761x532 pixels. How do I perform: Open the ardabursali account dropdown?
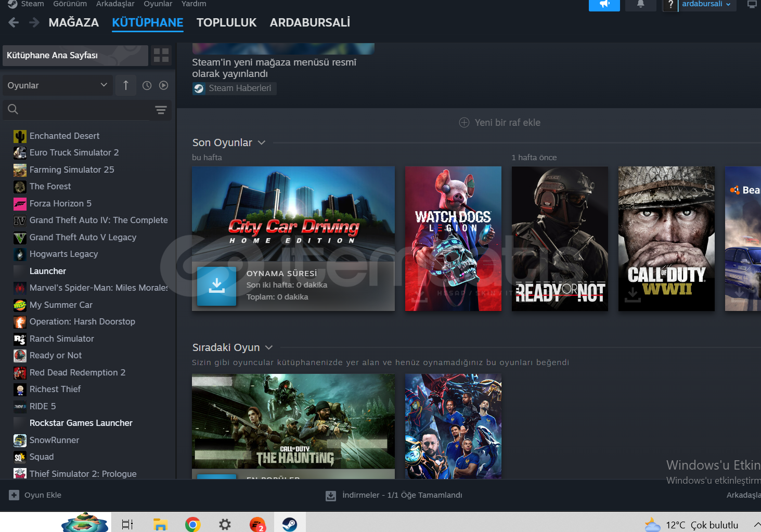point(706,4)
